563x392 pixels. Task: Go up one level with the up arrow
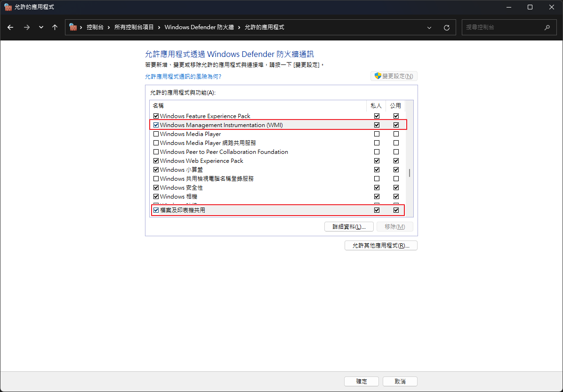point(55,27)
